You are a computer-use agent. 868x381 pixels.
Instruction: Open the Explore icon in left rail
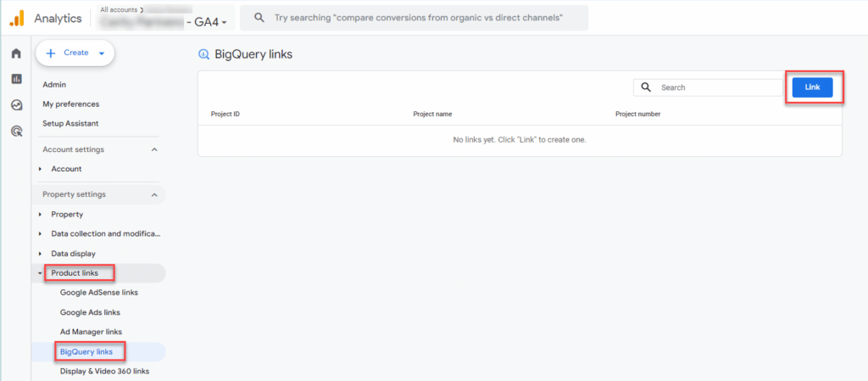point(16,104)
